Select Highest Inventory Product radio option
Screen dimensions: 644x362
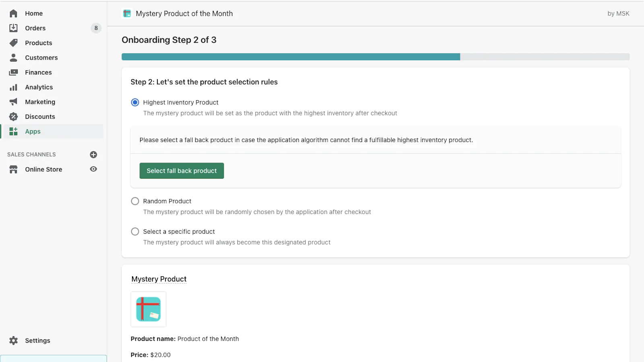coord(135,103)
